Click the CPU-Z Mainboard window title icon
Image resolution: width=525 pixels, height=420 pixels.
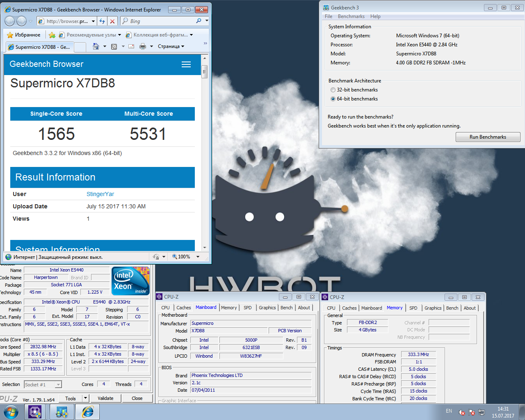[159, 297]
